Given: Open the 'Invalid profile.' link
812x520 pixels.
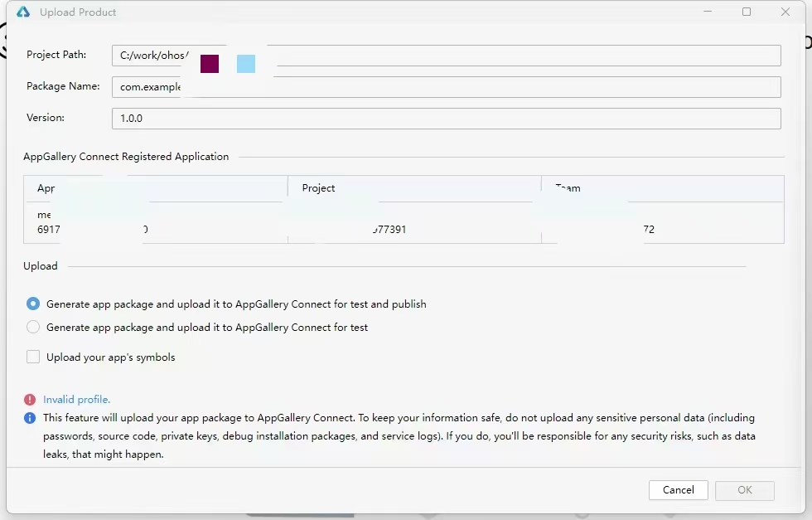Looking at the screenshot, I should click(76, 400).
